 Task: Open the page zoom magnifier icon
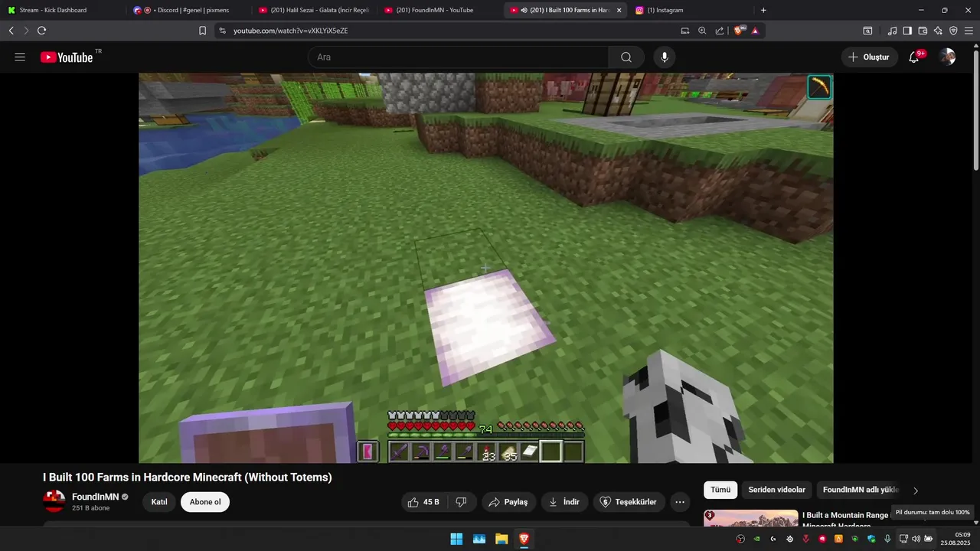click(702, 31)
